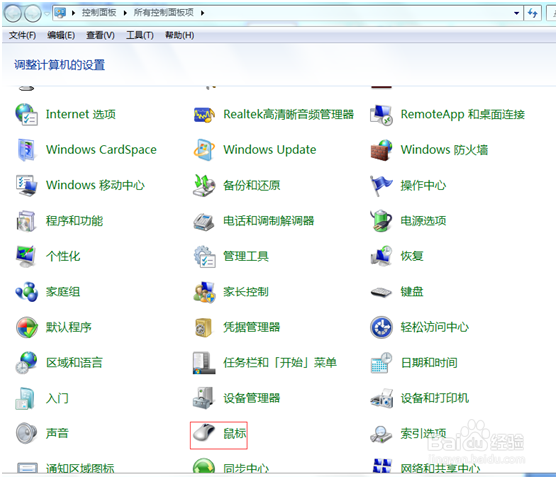
Task: Open the 备份和还原 icon
Action: click(204, 185)
